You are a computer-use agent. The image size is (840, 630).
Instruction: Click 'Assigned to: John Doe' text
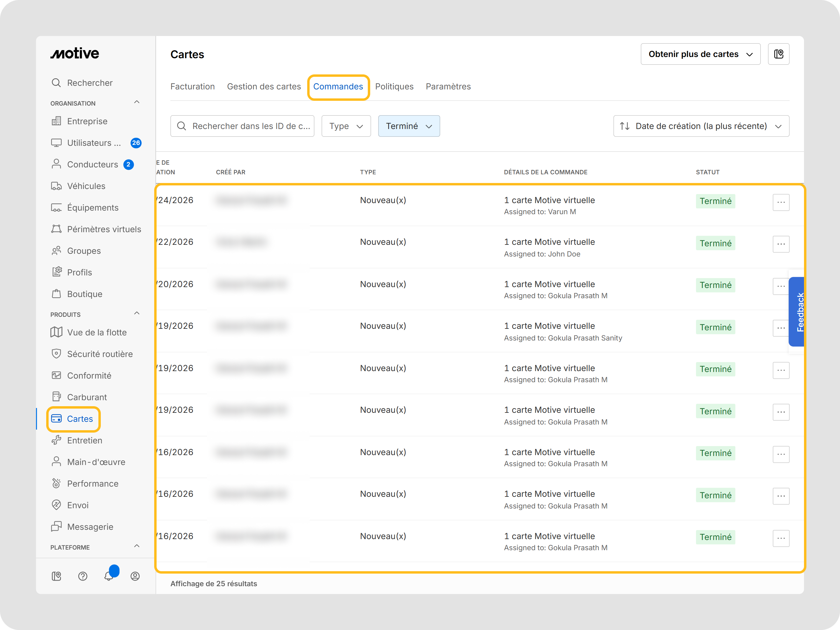pyautogui.click(x=542, y=254)
